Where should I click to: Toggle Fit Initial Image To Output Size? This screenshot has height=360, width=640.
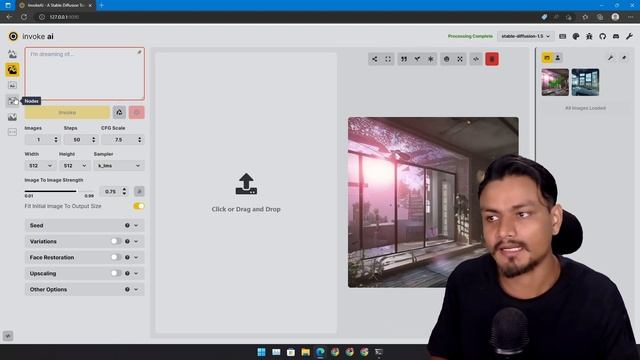(x=139, y=206)
